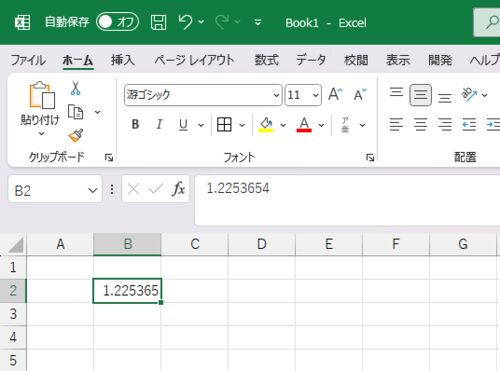Expand the 貼り付け paste options arrow
The image size is (500, 371).
(x=41, y=134)
